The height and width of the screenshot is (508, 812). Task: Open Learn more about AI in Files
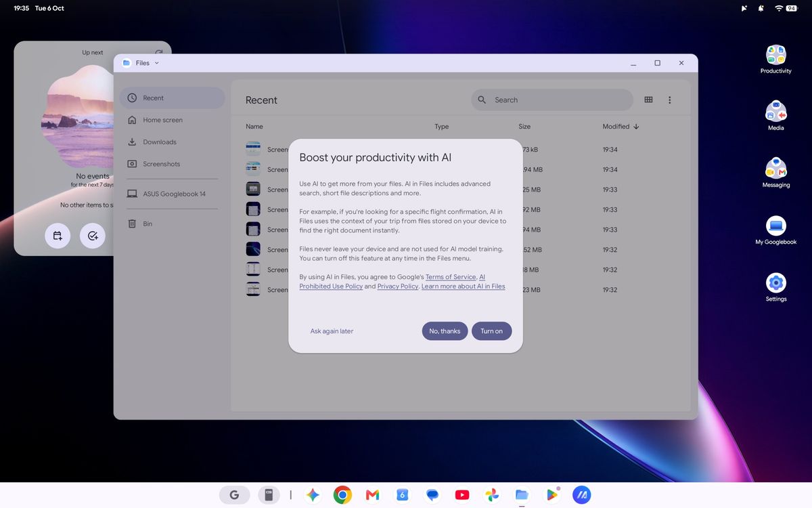pos(464,287)
